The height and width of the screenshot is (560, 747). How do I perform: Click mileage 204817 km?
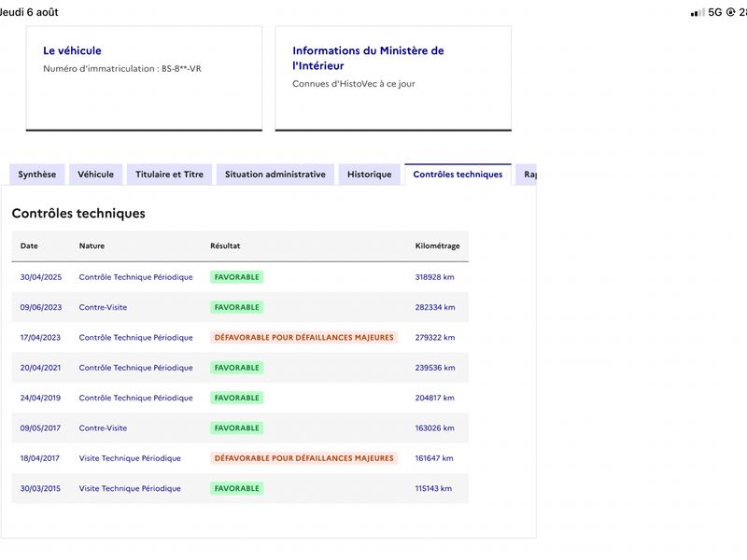434,398
